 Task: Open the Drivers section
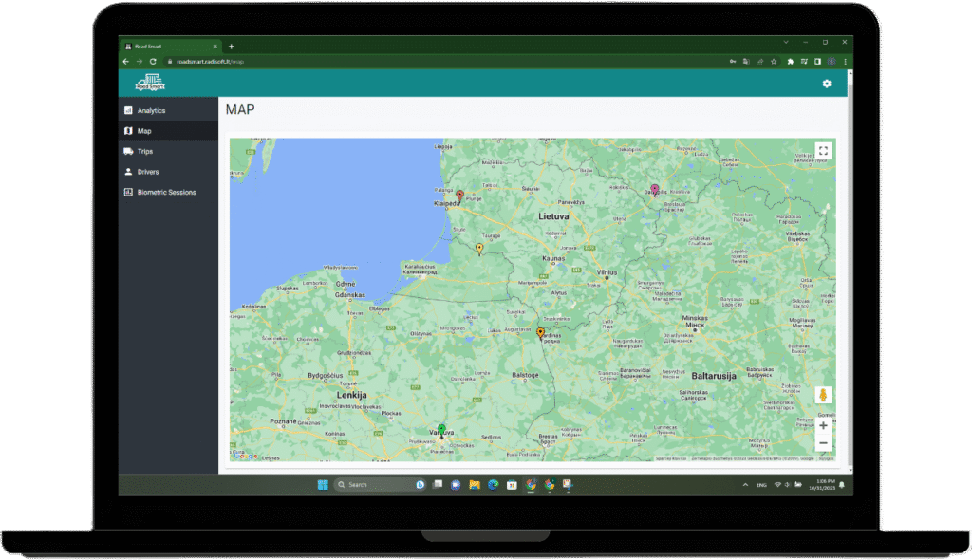(x=147, y=172)
